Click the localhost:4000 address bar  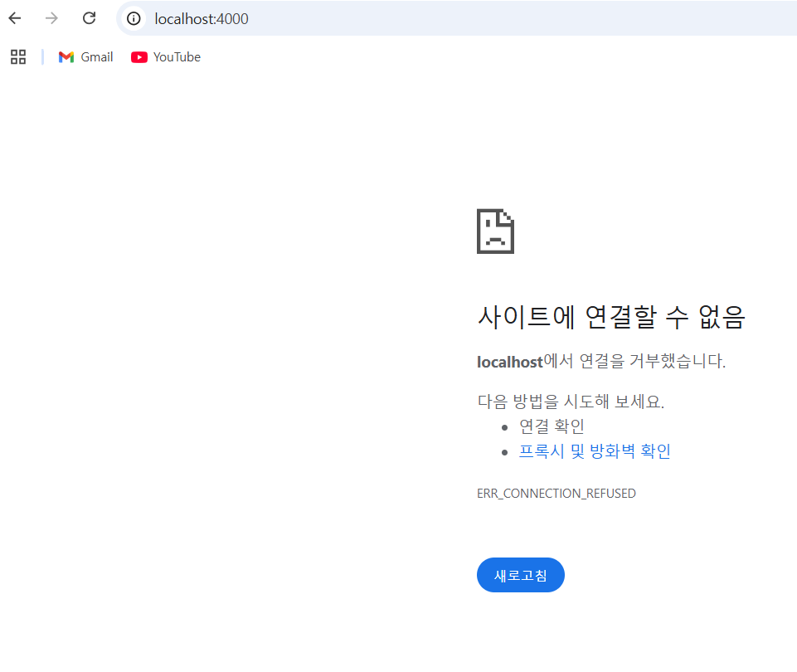point(458,19)
